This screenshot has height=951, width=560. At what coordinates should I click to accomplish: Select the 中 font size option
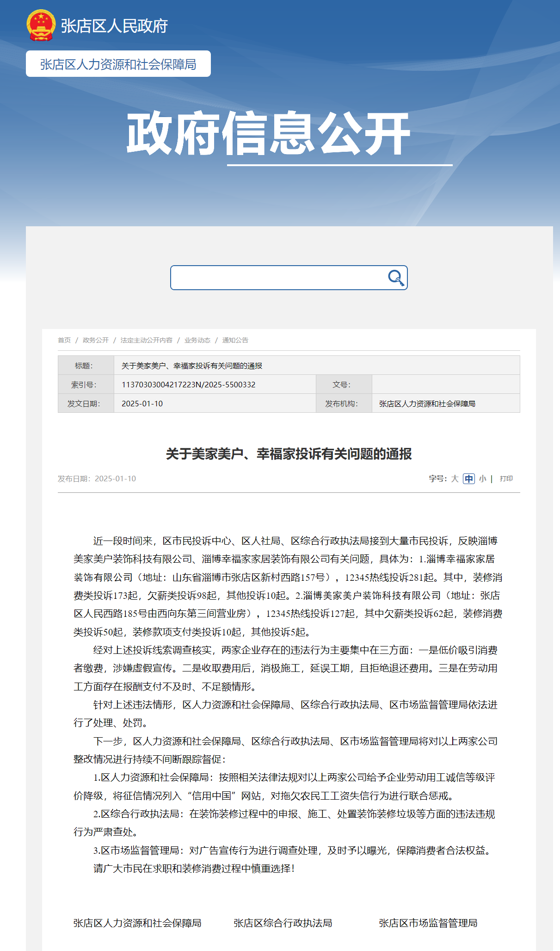tap(469, 479)
